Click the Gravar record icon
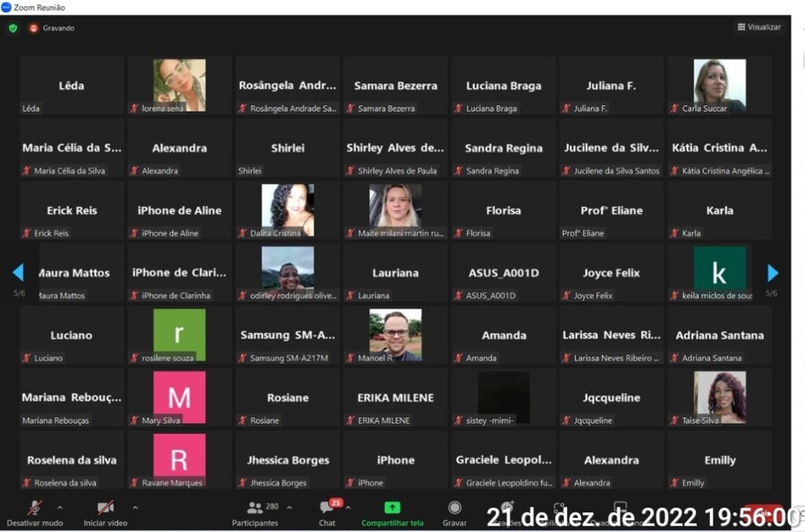This screenshot has width=805, height=532. [x=454, y=508]
